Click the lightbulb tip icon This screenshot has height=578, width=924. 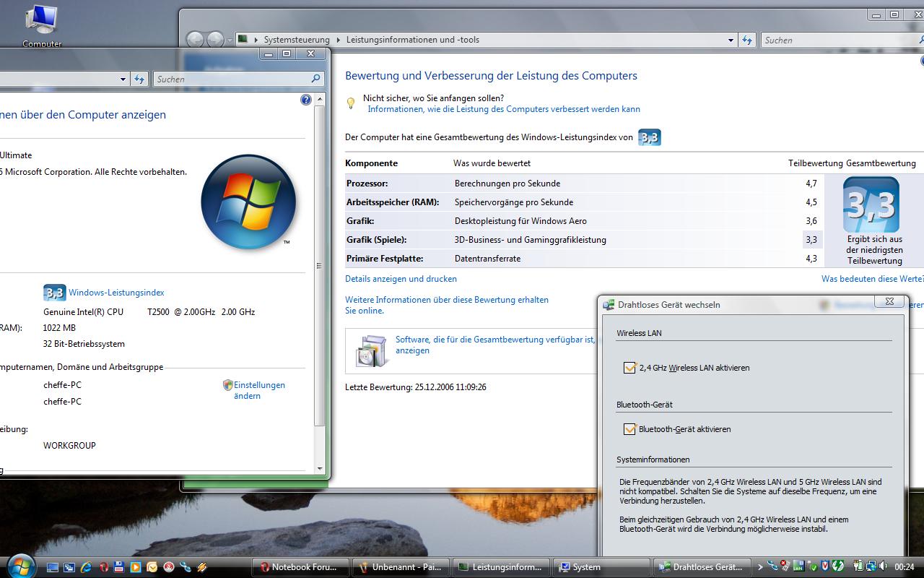click(x=351, y=103)
